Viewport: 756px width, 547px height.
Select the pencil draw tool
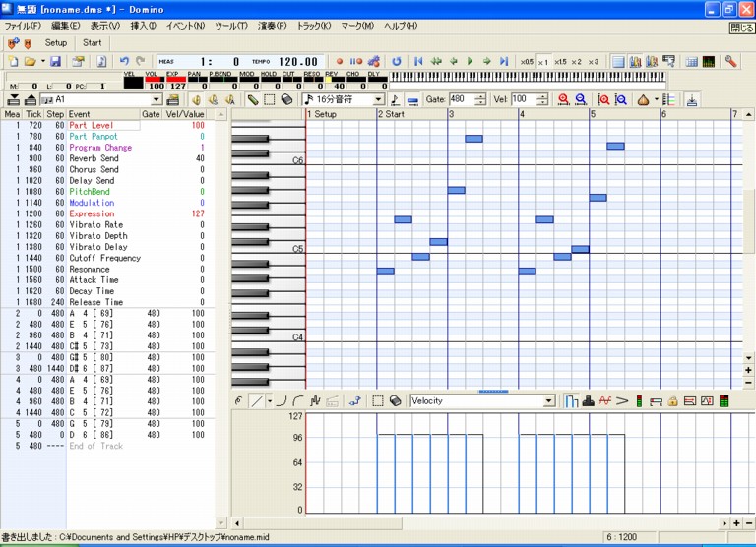253,99
